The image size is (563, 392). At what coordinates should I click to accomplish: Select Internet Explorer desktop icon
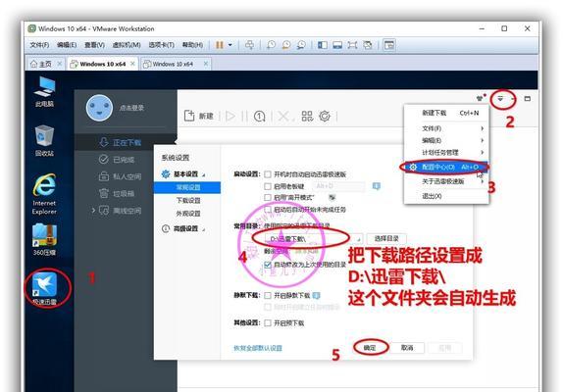[44, 194]
